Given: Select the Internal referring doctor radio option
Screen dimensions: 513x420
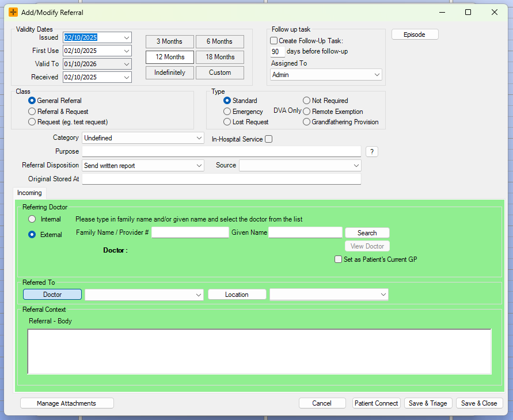Looking at the screenshot, I should point(32,219).
